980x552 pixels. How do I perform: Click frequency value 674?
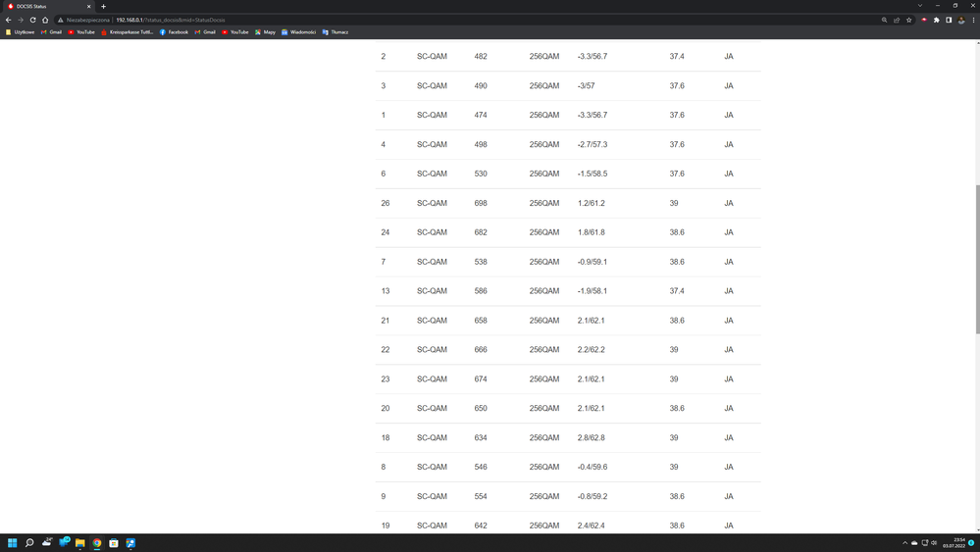(481, 379)
